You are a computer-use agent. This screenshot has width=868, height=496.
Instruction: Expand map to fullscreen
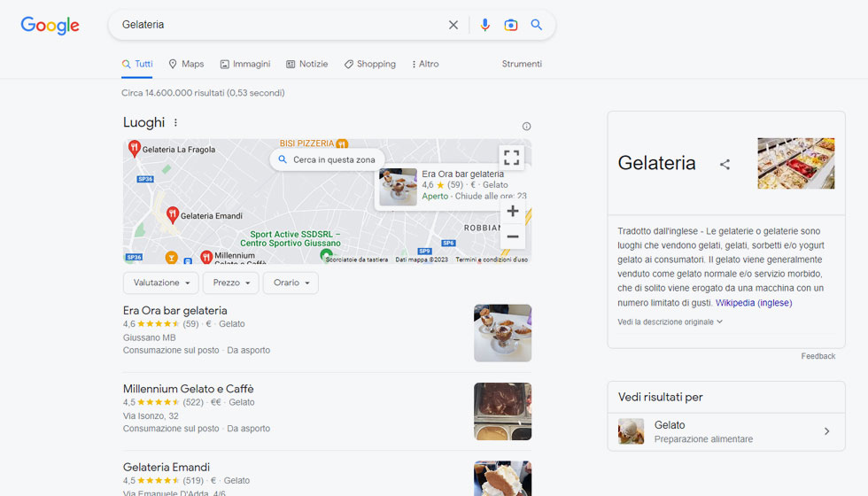coord(512,158)
